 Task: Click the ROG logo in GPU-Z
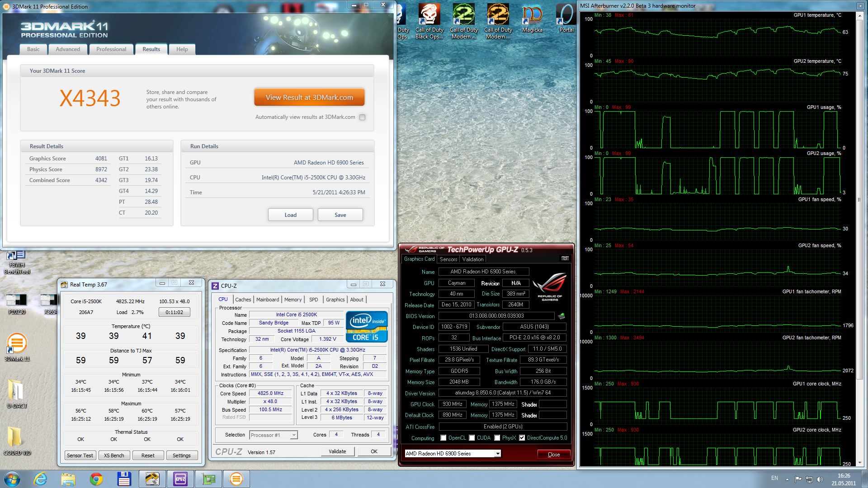[550, 286]
